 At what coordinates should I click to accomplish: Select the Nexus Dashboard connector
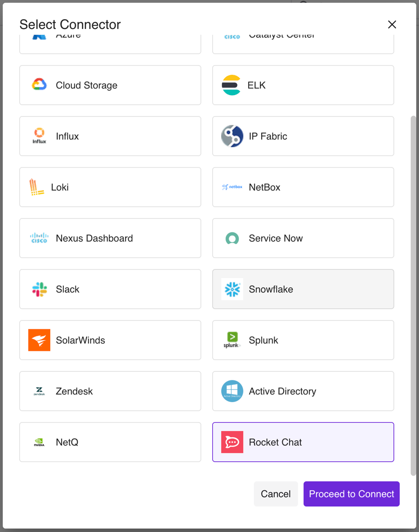(110, 238)
